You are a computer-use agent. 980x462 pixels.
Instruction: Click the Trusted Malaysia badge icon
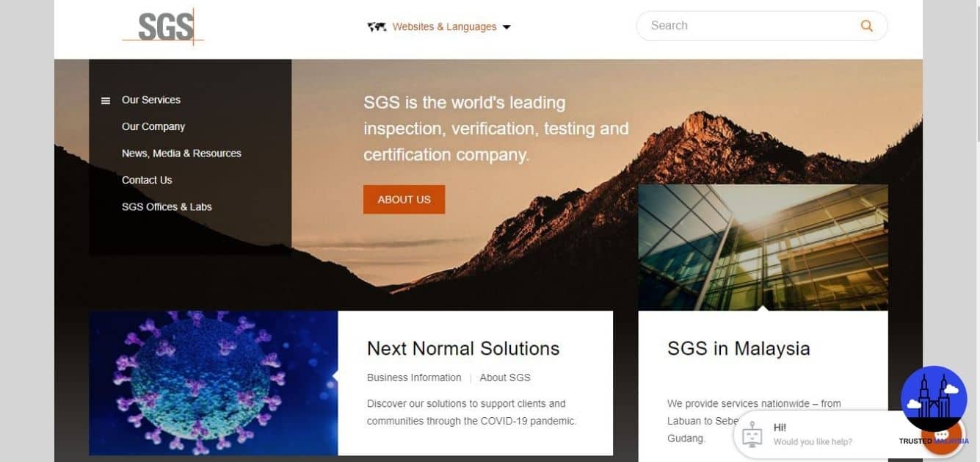coord(934,399)
